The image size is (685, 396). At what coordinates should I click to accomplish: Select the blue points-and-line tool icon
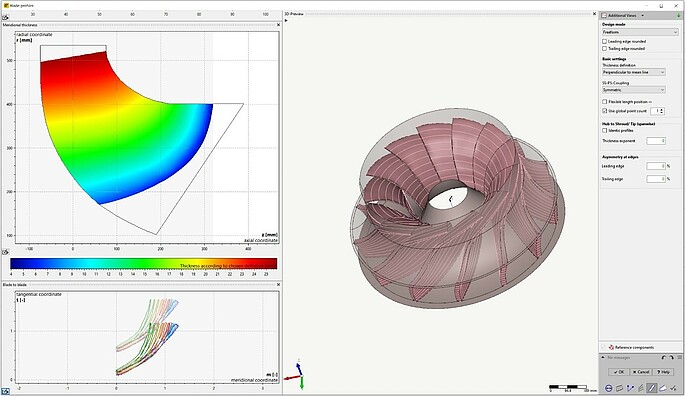pos(630,388)
